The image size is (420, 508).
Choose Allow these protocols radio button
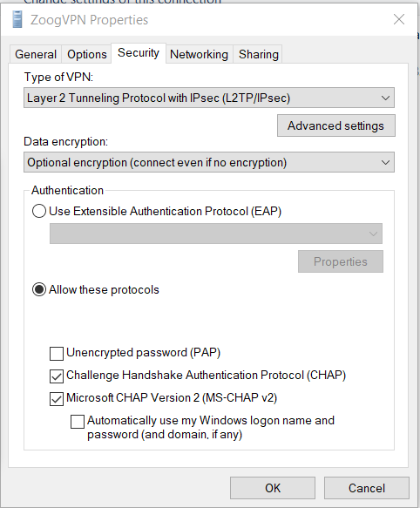point(39,289)
